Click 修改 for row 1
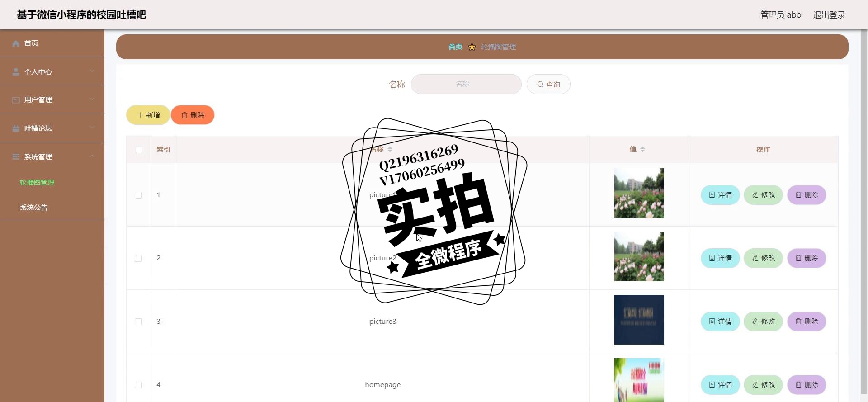The width and height of the screenshot is (868, 402). 764,195
